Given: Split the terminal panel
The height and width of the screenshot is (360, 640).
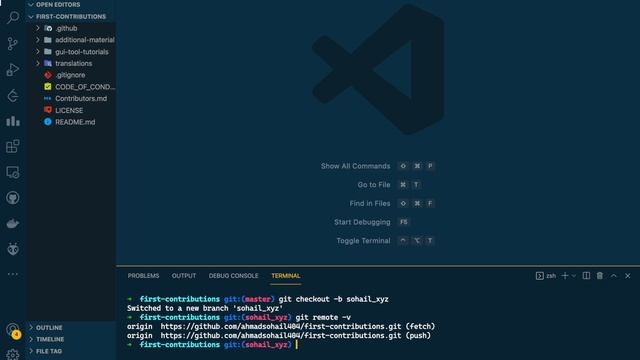Looking at the screenshot, I should 586,276.
